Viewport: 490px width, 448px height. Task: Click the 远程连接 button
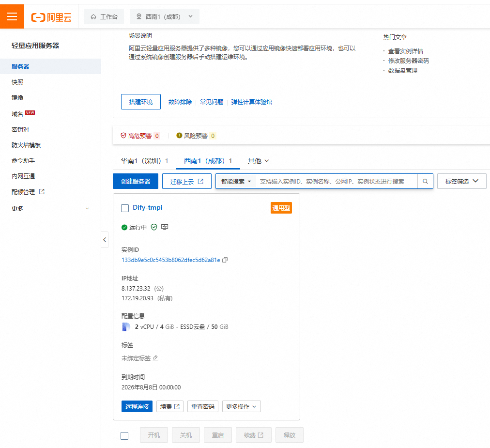137,406
